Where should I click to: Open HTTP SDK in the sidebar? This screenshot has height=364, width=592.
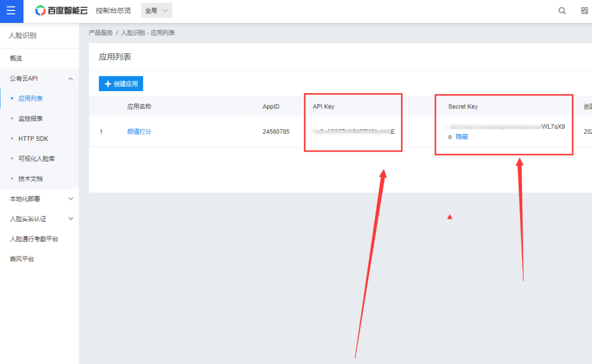[x=33, y=139]
